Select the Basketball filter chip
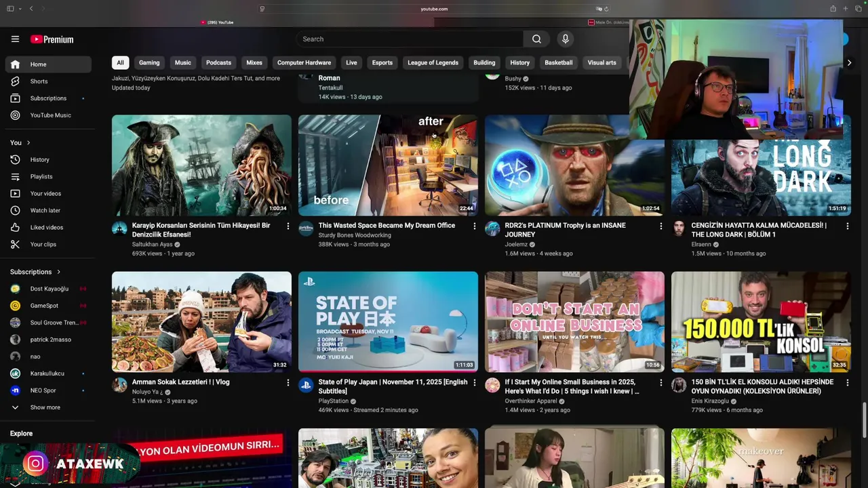868x488 pixels. (559, 63)
